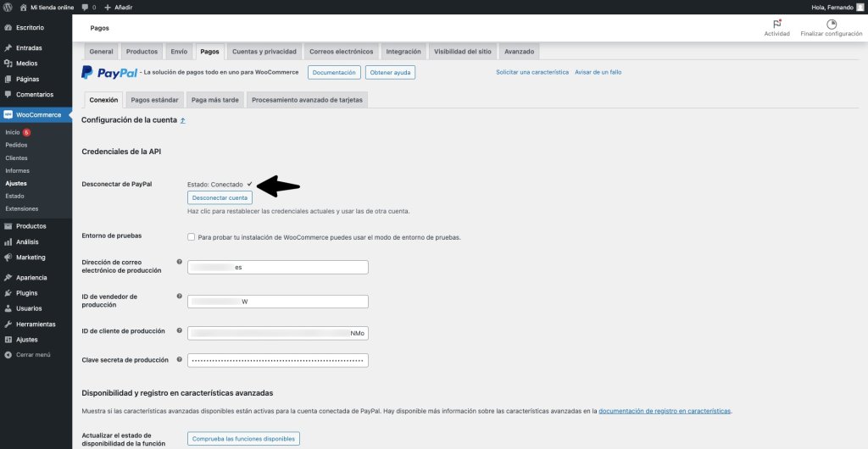Image resolution: width=868 pixels, height=449 pixels.
Task: Open WooCommerce menu in sidebar
Action: [x=36, y=115]
